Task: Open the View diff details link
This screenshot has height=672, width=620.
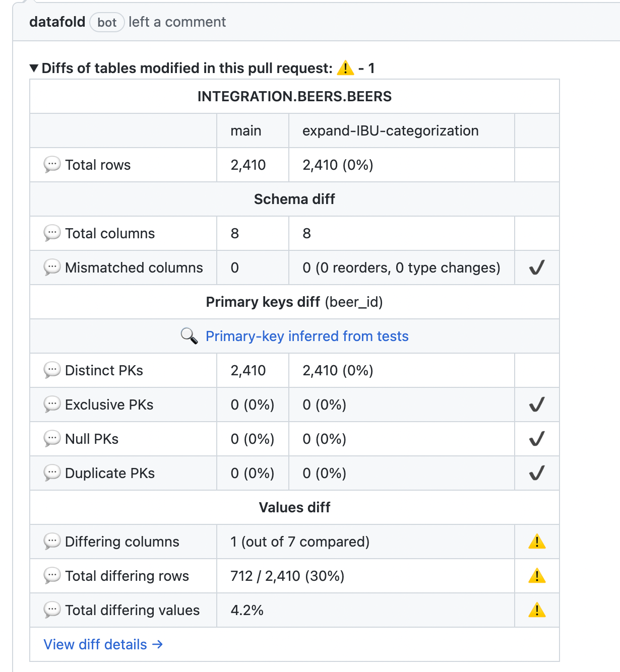Action: point(103,644)
